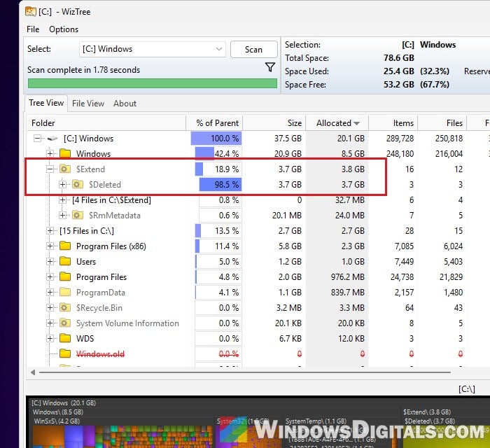Viewport: 490px width, 448px height.
Task: Click the 839.7 MB allocated value
Action: coord(347,292)
